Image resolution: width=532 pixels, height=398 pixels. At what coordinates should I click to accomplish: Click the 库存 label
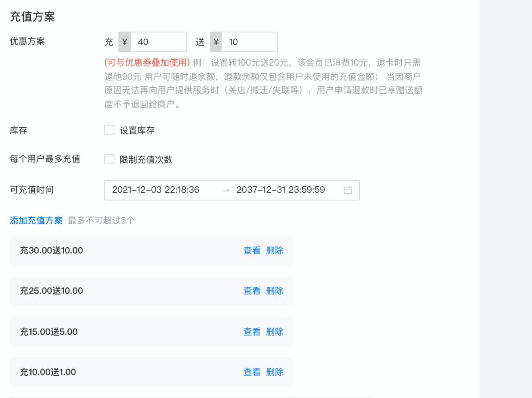pos(19,130)
